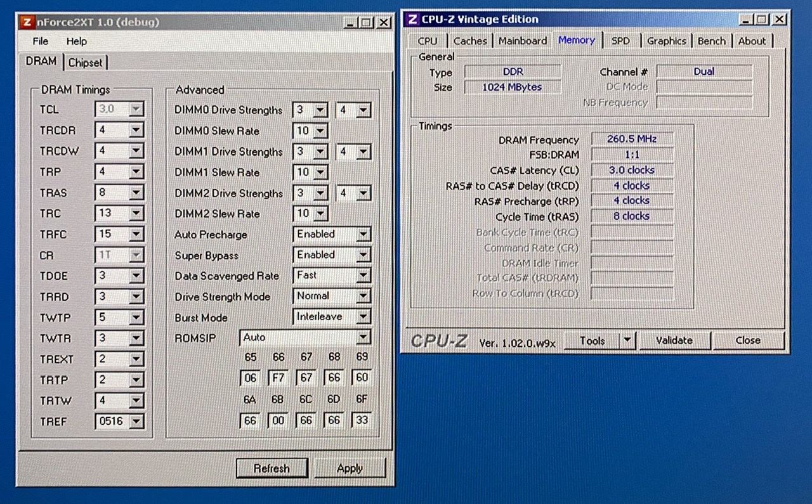This screenshot has height=504, width=812.
Task: Open the Caches tab in CPU-Z
Action: [x=470, y=41]
